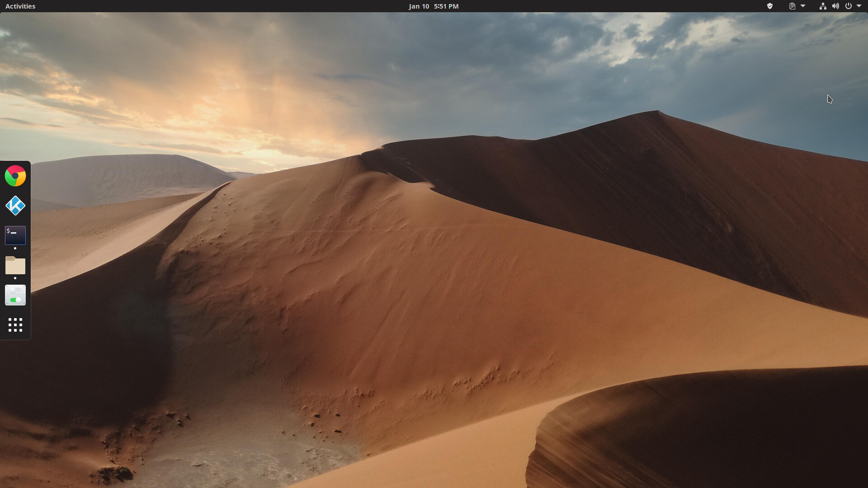Viewport: 868px width, 488px height.
Task: Open the calendar via Jan 10 date
Action: coord(419,6)
